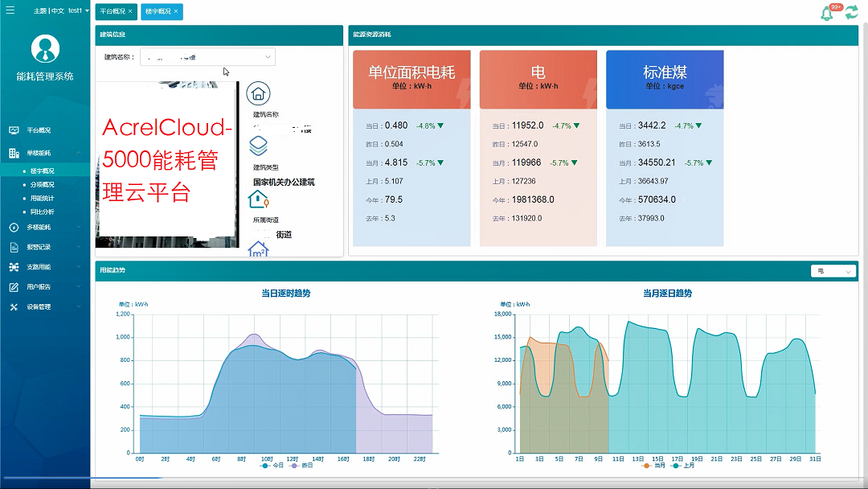This screenshot has height=489, width=868.
Task: Click the 电 energy card header
Action: [x=538, y=79]
